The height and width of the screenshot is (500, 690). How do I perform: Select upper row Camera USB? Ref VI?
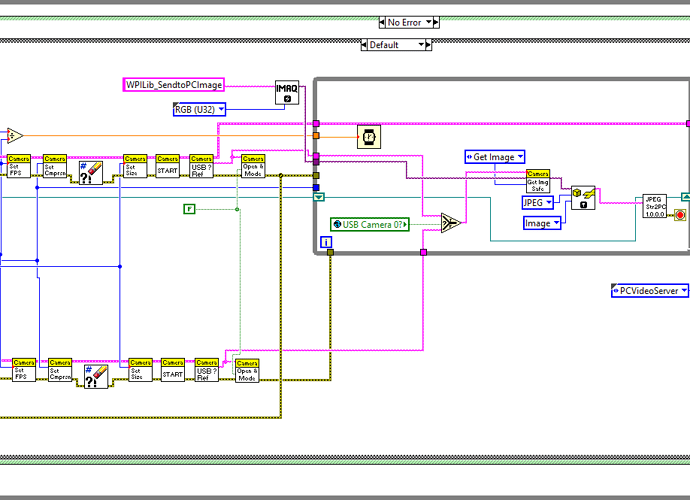[201, 166]
